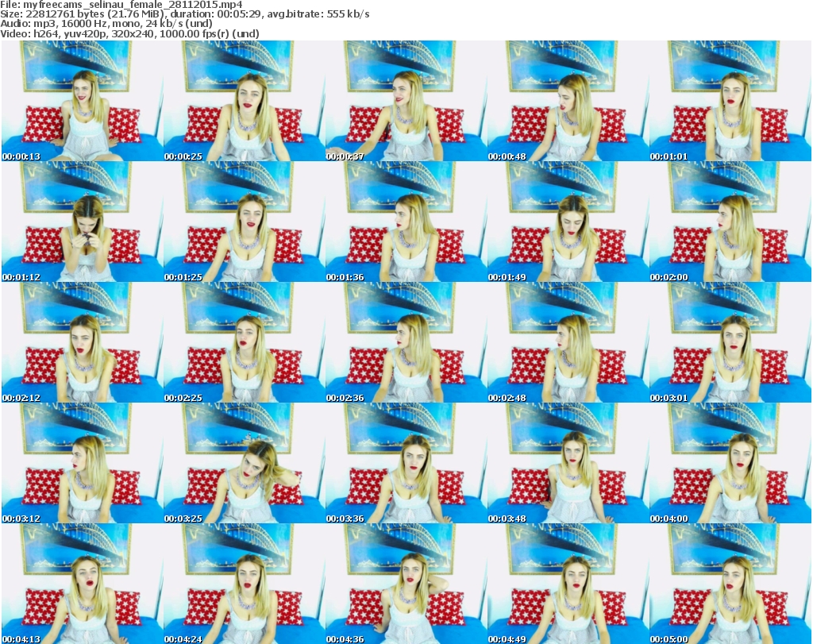Click the frame timestamped 00:03:01
Image resolution: width=813 pixels, height=644 pixels.
pyautogui.click(x=730, y=342)
